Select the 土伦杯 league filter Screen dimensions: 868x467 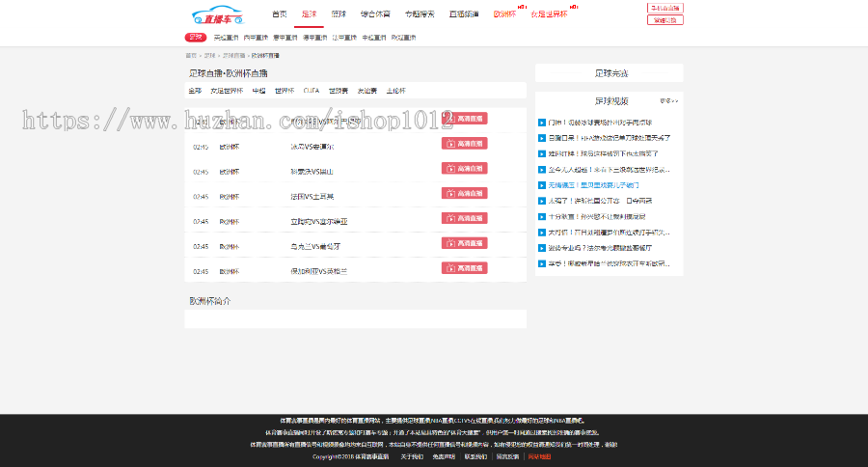[395, 91]
